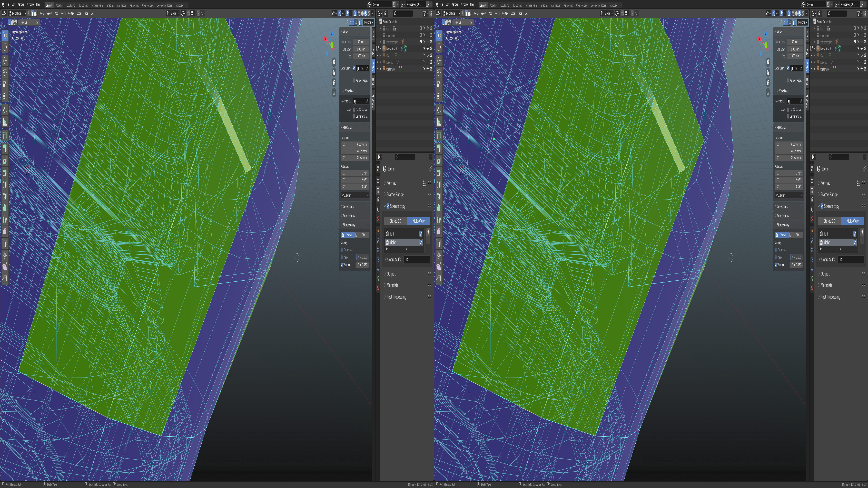Open the Modeling workspace tab in left copy

59,5
